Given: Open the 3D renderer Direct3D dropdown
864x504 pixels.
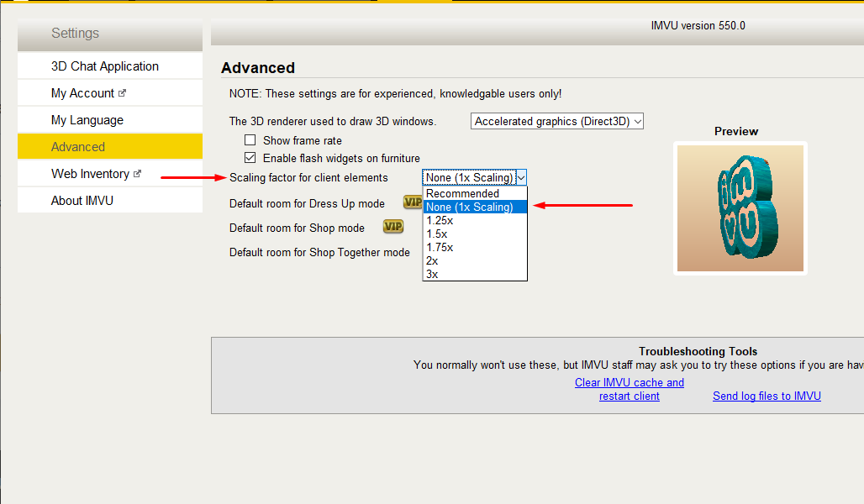Looking at the screenshot, I should point(557,121).
